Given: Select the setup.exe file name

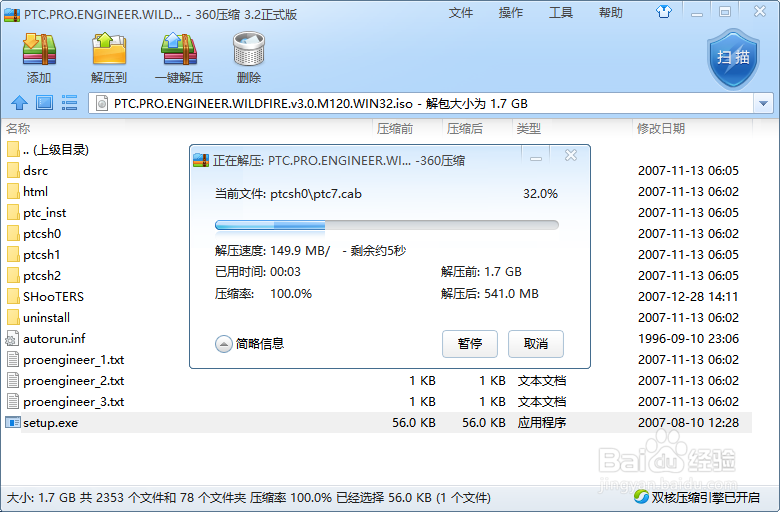Looking at the screenshot, I should pos(50,423).
